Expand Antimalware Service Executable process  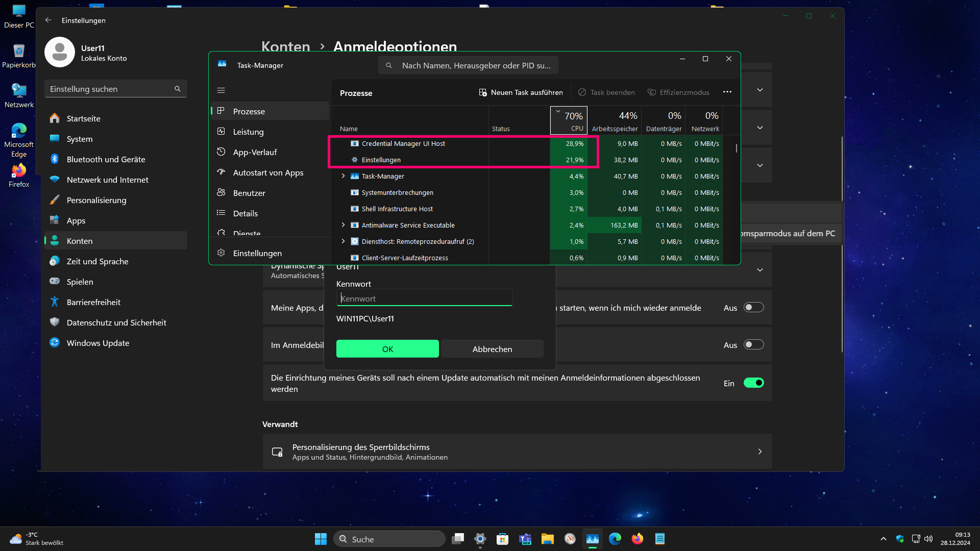click(x=343, y=225)
